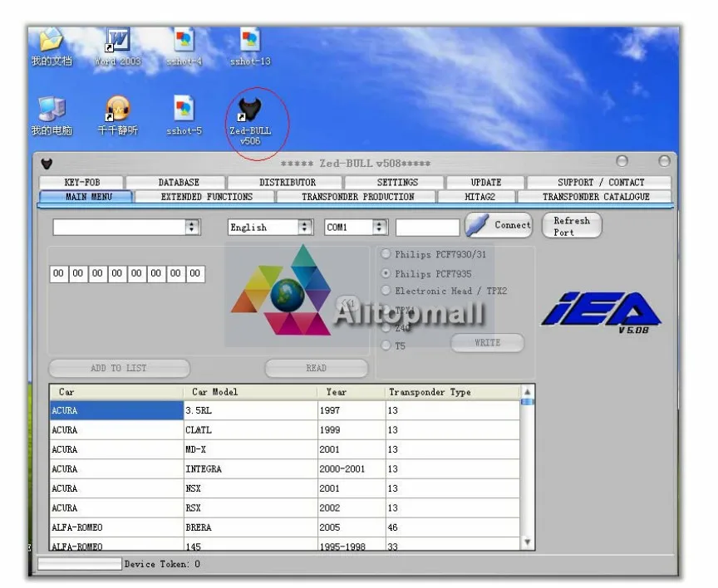This screenshot has height=588, width=718.
Task: Expand the empty car selection combo box
Action: tap(192, 227)
